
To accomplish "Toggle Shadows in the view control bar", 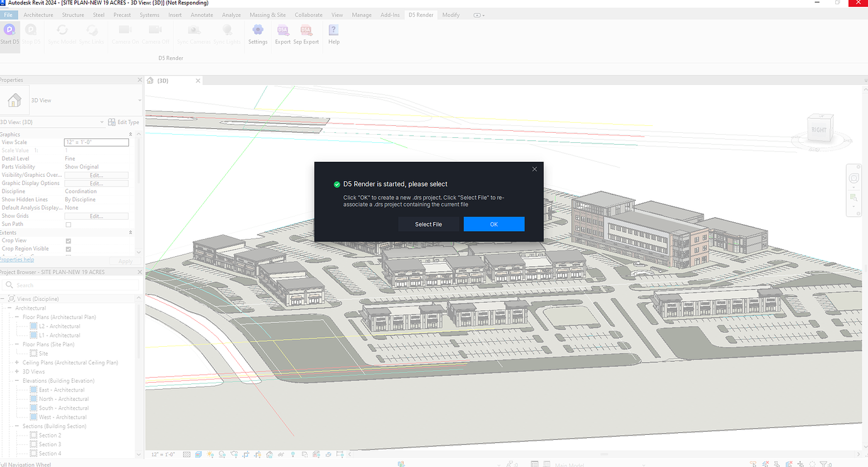I will coord(221,454).
